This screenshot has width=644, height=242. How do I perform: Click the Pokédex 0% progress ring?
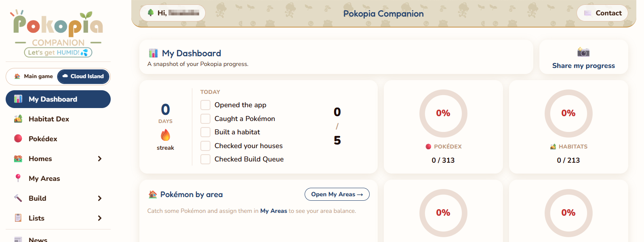click(443, 113)
